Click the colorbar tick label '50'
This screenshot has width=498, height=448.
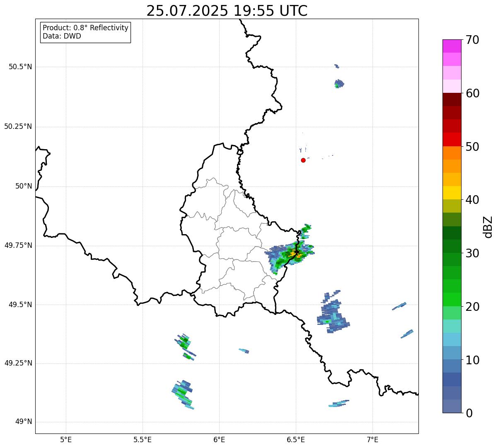472,147
